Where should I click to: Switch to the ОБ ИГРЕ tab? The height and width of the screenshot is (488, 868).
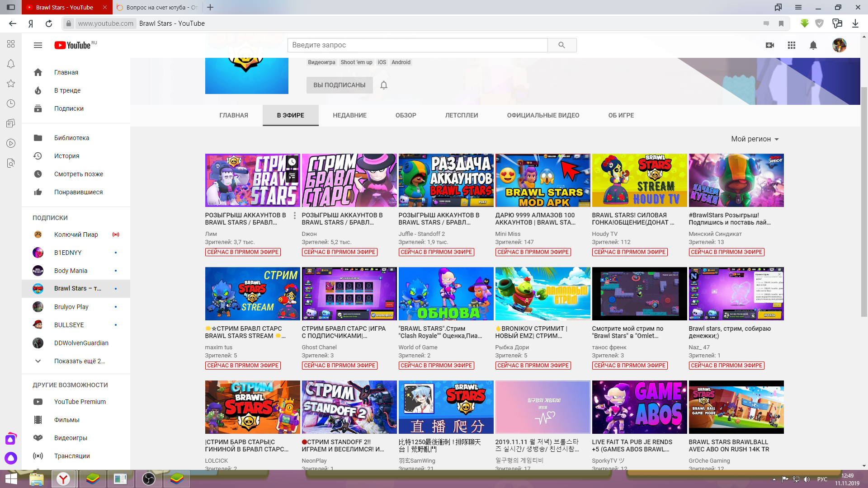tap(621, 115)
